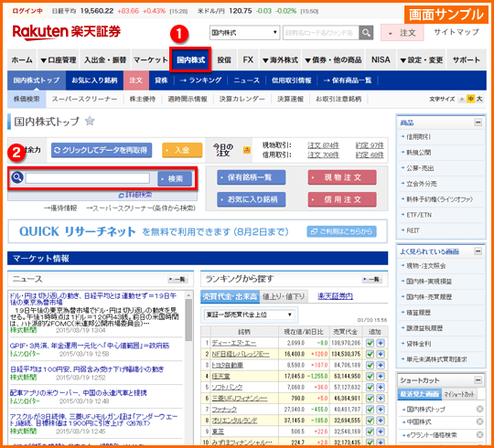This screenshot has height=448, width=494.
Task: Click the header keyword search field
Action: [321, 32]
